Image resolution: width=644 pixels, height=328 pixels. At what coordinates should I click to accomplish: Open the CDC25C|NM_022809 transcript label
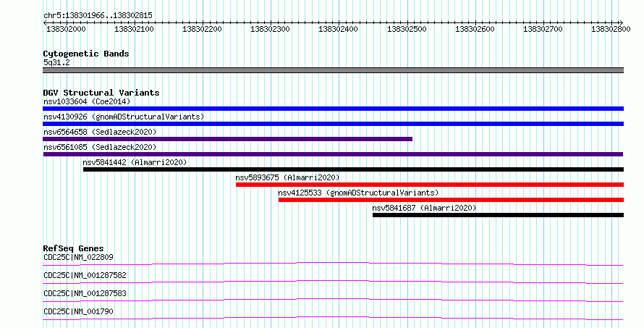point(78,257)
